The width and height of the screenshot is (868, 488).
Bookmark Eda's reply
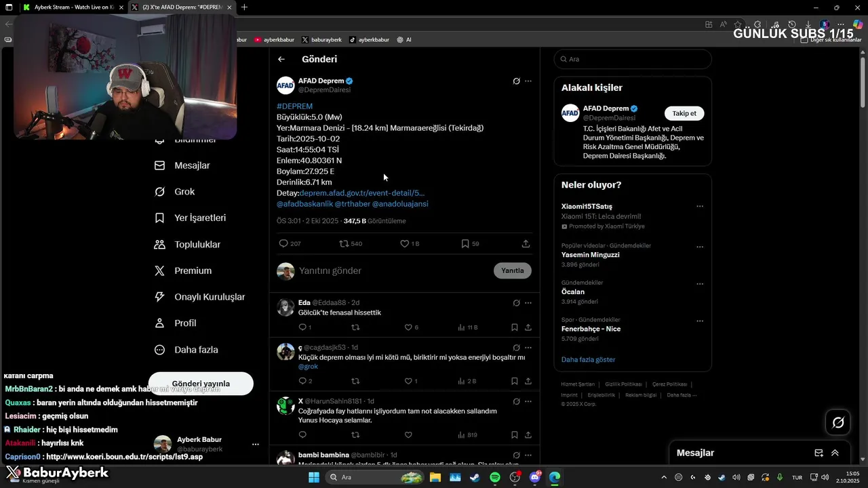[515, 327]
